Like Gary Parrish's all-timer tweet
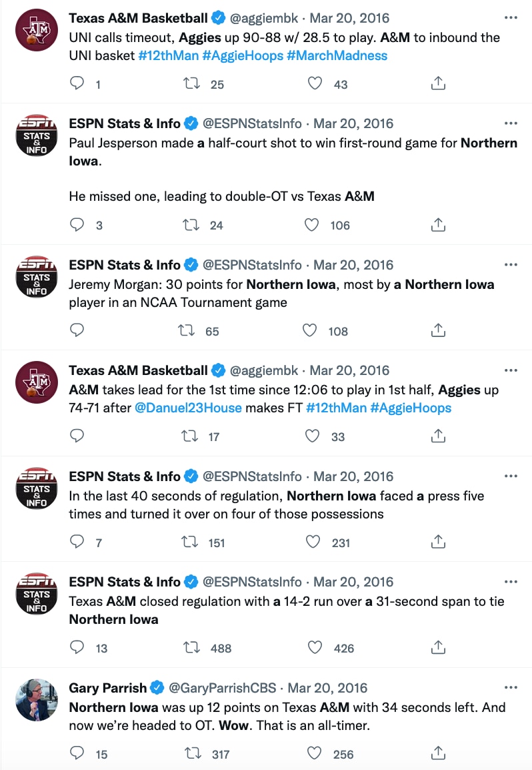Screen dimensions: 532x770 pyautogui.click(x=314, y=754)
